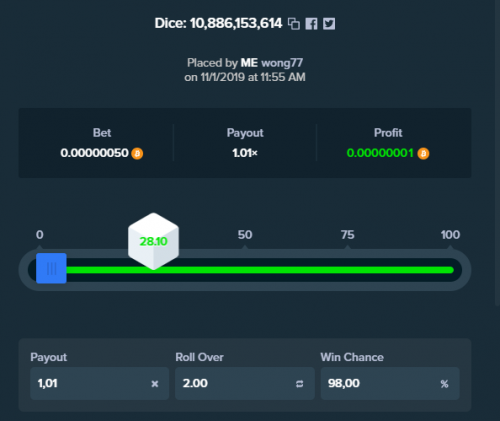Click the 100 marker on the slider scale
This screenshot has width=500, height=421.
(450, 235)
